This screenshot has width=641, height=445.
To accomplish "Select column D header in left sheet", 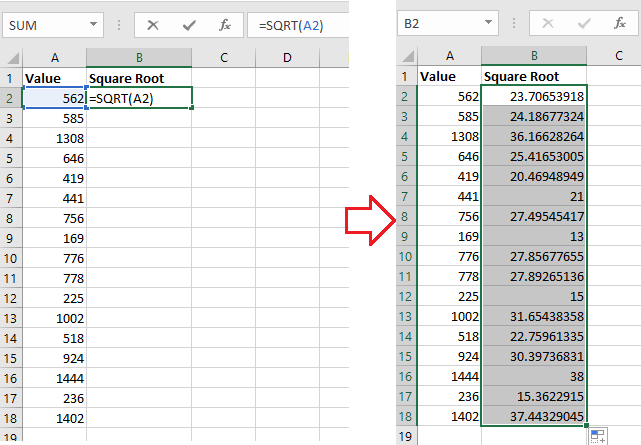I will point(287,57).
